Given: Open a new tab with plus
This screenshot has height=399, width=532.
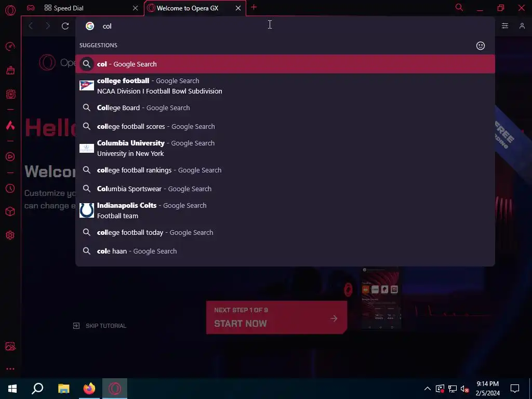Looking at the screenshot, I should 254,7.
